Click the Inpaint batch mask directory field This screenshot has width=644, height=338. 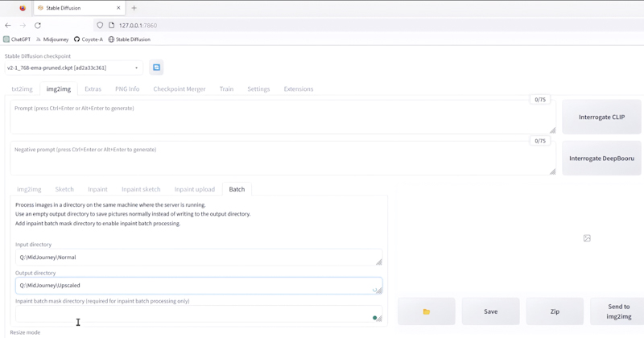[x=199, y=314]
